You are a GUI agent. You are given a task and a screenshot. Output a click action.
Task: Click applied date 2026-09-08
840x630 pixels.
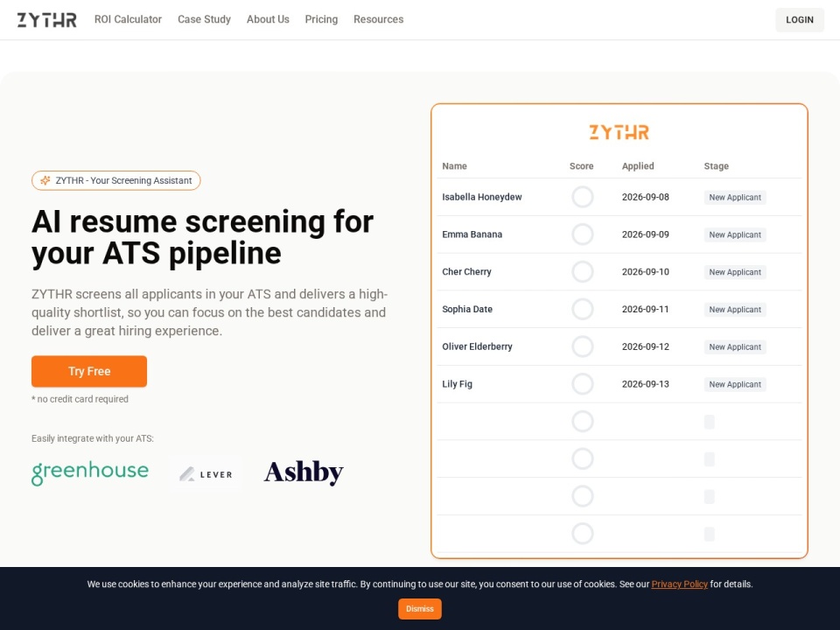pyautogui.click(x=645, y=197)
